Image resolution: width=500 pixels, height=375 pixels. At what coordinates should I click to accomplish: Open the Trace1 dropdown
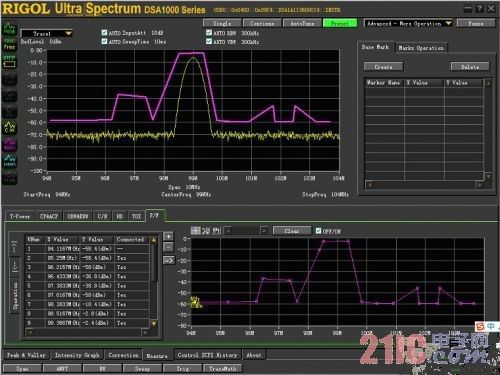tap(47, 34)
